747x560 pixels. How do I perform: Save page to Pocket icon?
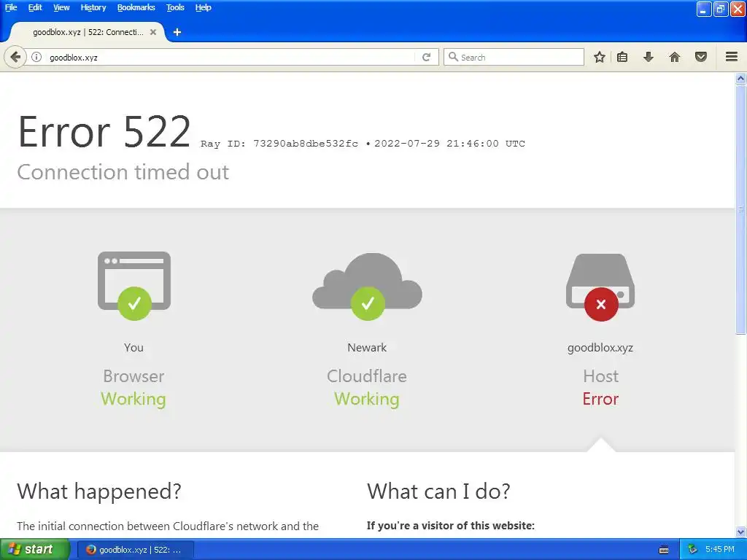[x=701, y=57]
